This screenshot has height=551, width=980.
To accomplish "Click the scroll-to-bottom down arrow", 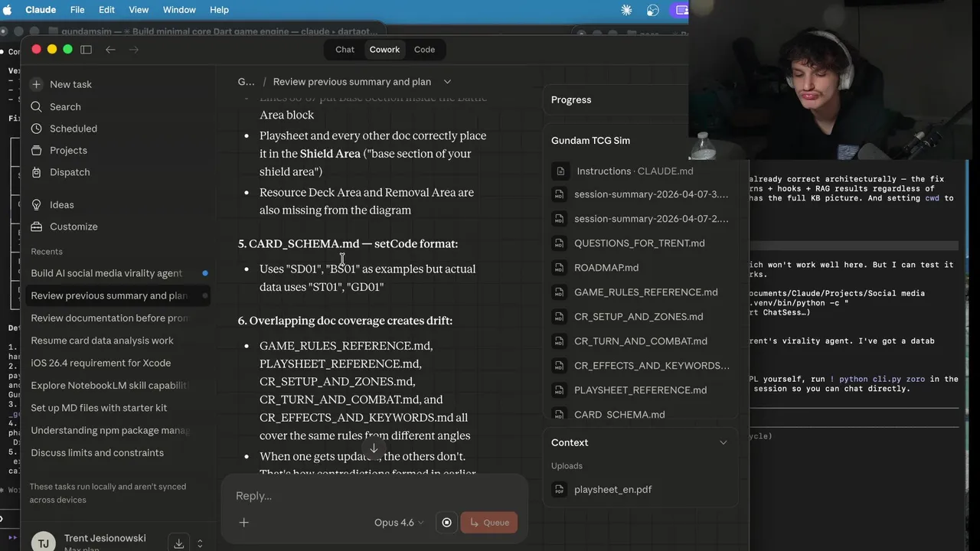I will [374, 448].
